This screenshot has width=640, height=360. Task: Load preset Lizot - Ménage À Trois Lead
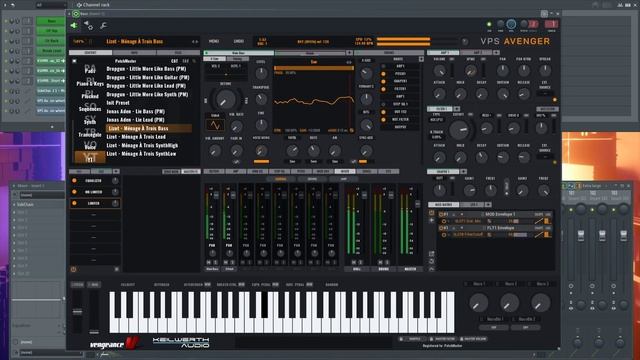pos(136,137)
